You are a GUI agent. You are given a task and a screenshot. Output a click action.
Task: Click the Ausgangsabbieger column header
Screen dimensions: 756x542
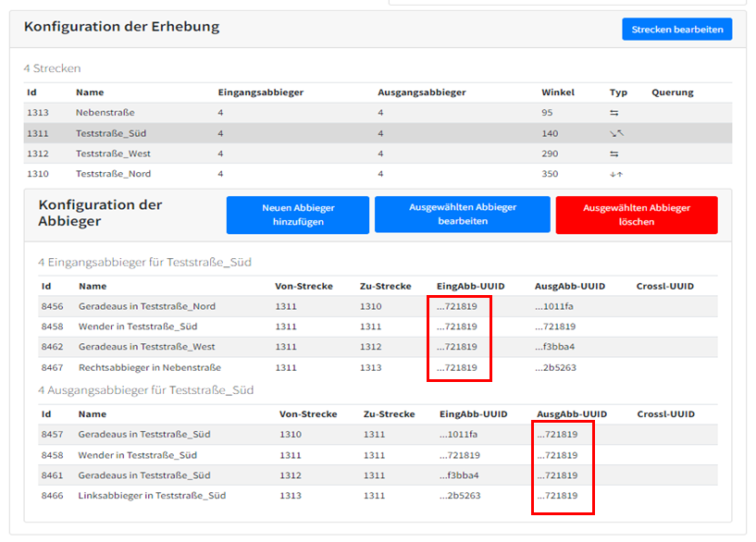[422, 92]
